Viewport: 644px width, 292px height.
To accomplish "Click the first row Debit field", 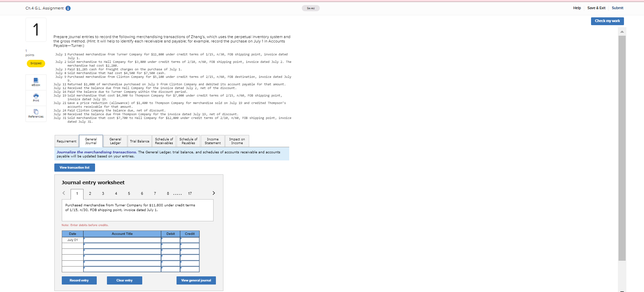I will tap(171, 240).
